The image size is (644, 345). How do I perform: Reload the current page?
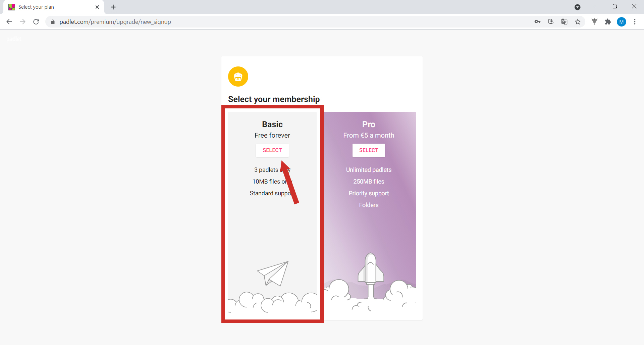[36, 22]
